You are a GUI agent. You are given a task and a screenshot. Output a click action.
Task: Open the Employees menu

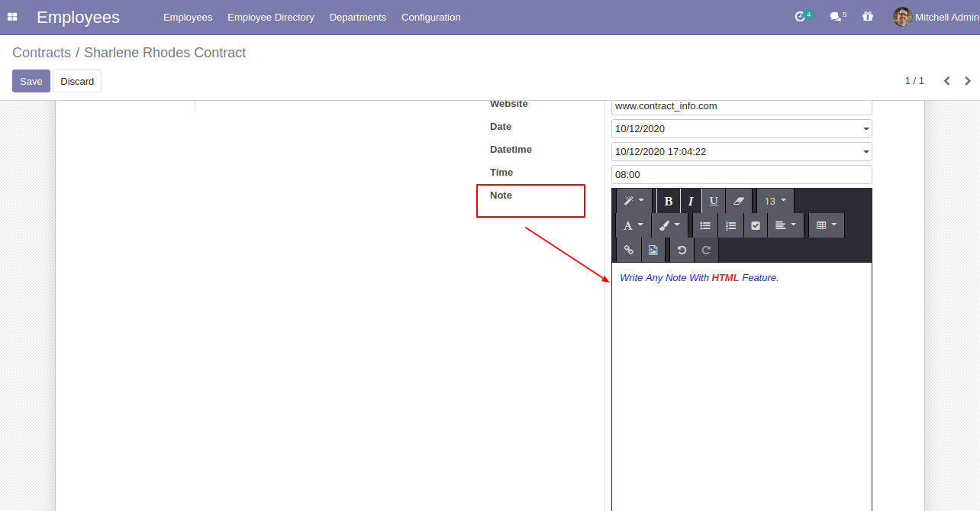click(188, 17)
